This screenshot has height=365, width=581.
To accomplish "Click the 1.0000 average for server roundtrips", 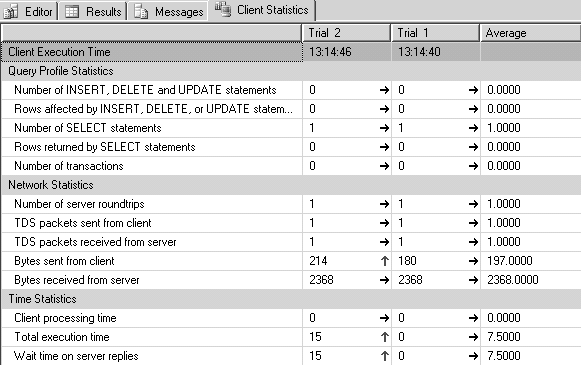I will tap(504, 204).
